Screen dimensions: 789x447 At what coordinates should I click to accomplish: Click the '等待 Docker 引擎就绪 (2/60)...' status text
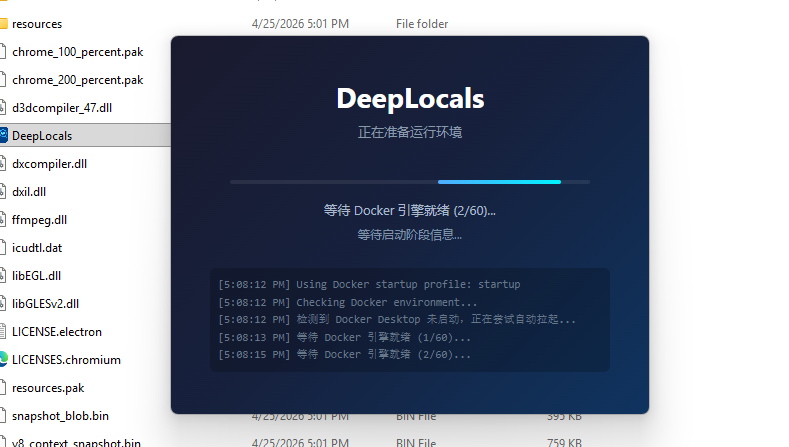pyautogui.click(x=410, y=210)
